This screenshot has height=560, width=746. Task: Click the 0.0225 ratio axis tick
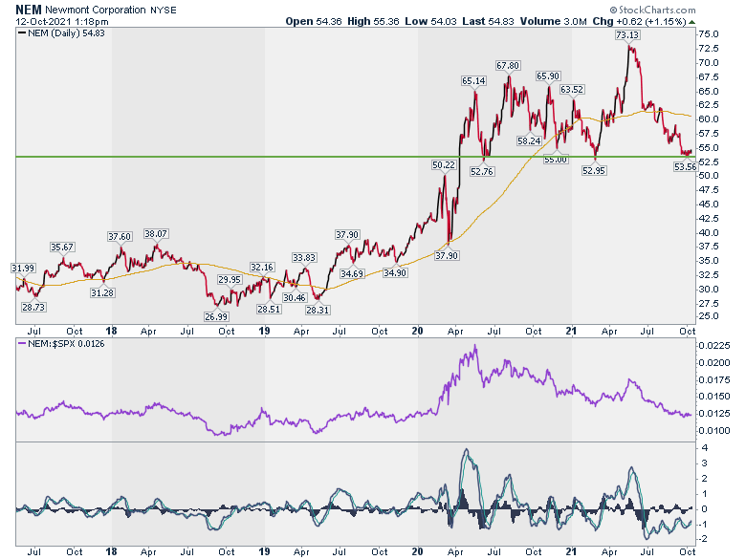pos(713,346)
